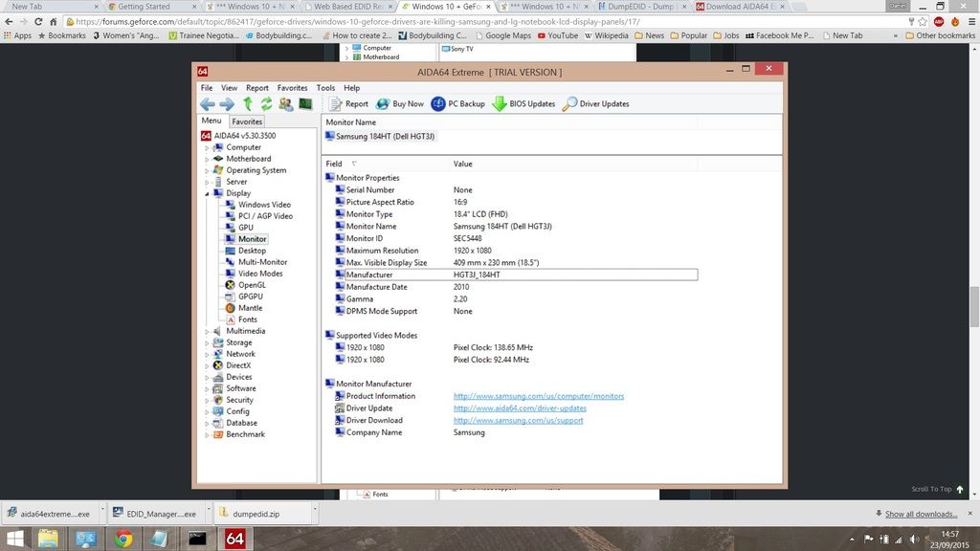Screen dimensions: 980x551
Task: Open the samsung.com computer/monitors Product Information link
Action: [539, 396]
